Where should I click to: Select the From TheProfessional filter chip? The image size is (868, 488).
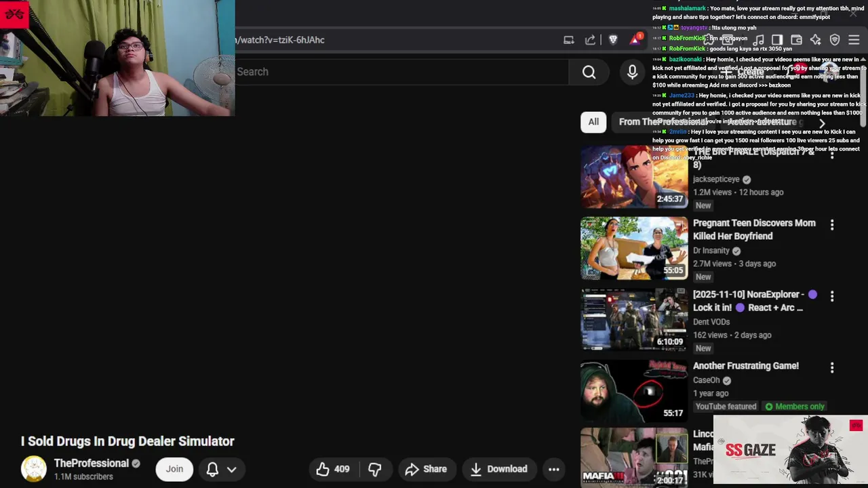tap(663, 122)
